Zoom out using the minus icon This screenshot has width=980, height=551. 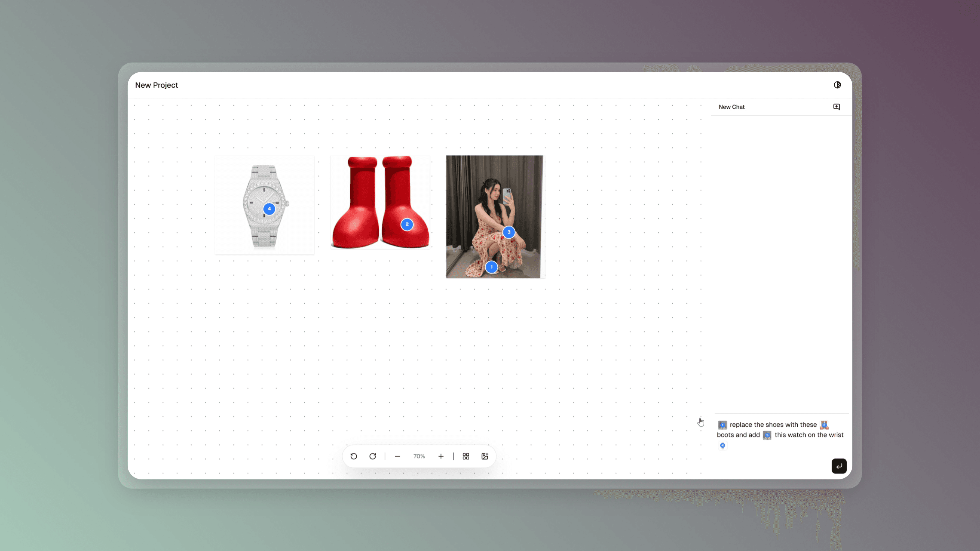(x=397, y=456)
